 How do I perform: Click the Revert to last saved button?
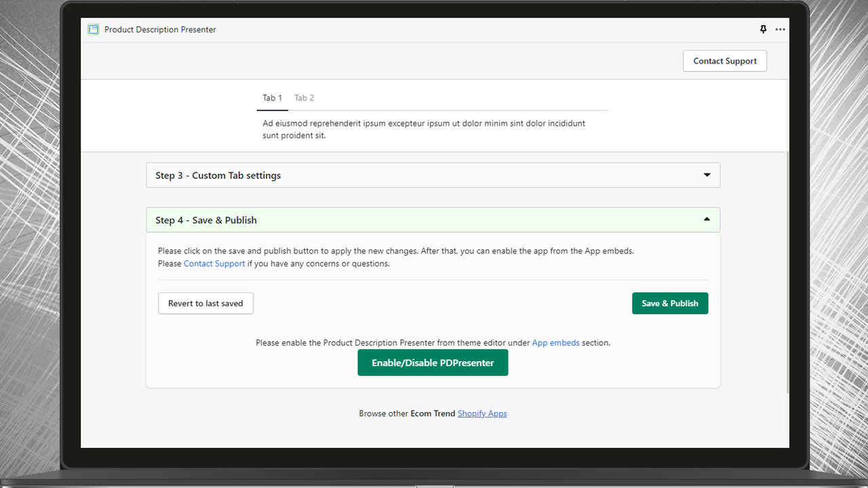(205, 303)
